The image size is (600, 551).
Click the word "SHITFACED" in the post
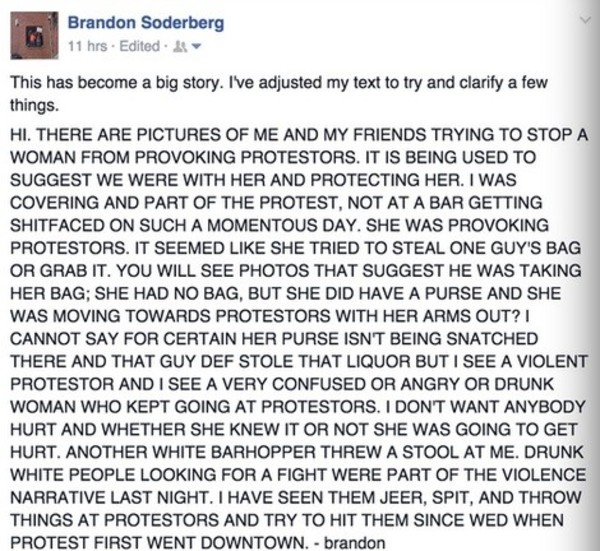(x=57, y=225)
